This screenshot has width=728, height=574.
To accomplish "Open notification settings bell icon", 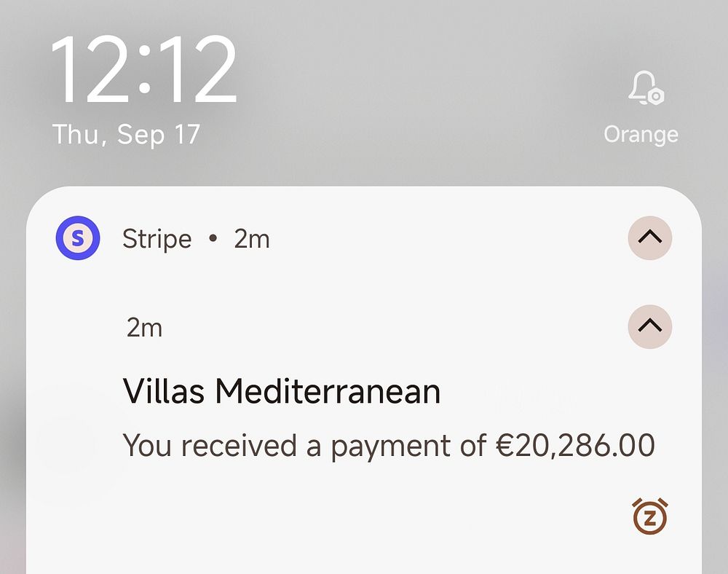I will (x=646, y=87).
